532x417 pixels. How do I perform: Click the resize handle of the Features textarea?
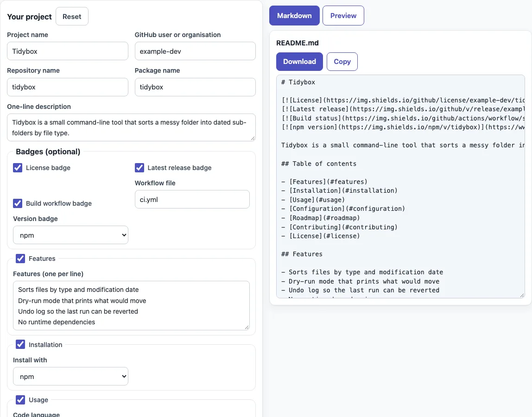click(x=247, y=327)
